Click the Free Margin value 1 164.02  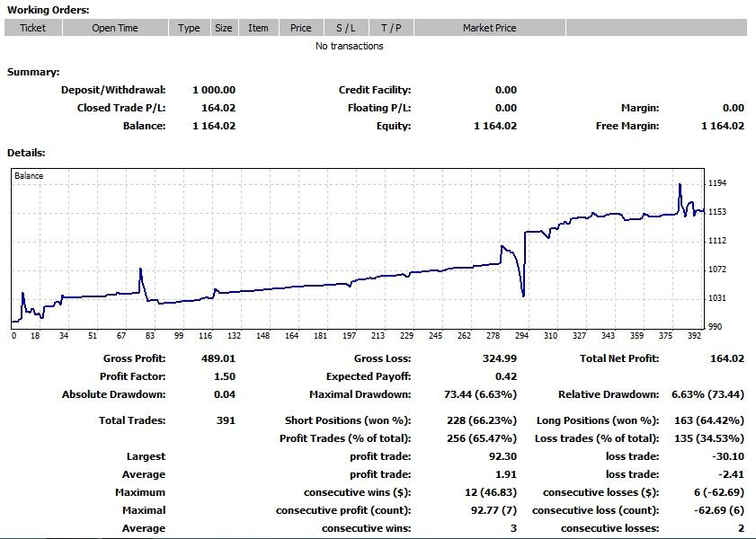pyautogui.click(x=723, y=126)
